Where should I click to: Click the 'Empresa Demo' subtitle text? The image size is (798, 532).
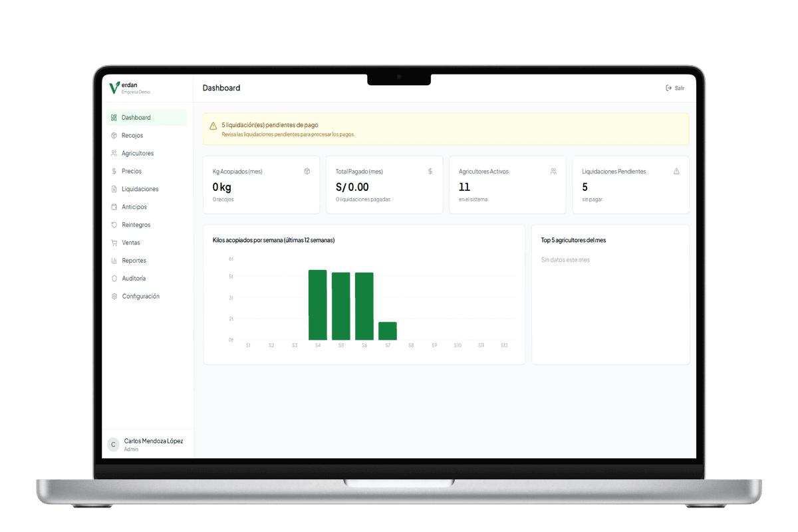[136, 92]
